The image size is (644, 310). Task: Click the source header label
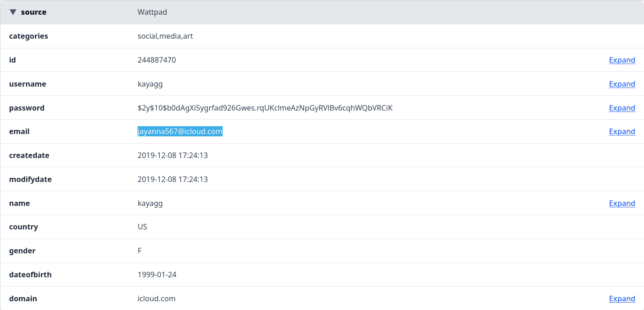(34, 12)
